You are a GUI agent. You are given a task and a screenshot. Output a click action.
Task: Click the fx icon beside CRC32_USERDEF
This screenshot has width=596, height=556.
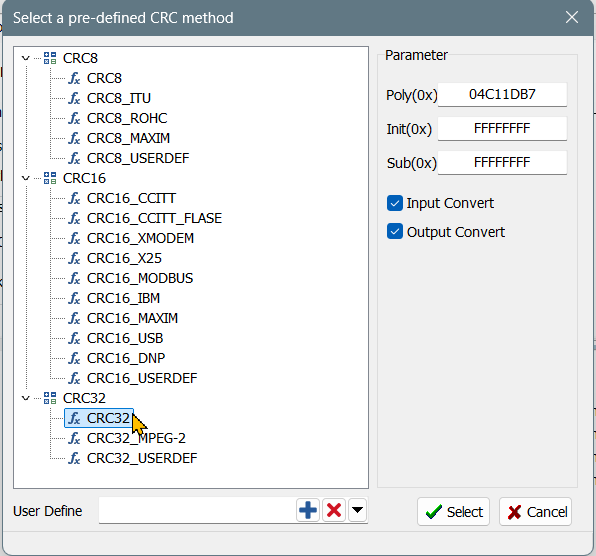tap(74, 458)
